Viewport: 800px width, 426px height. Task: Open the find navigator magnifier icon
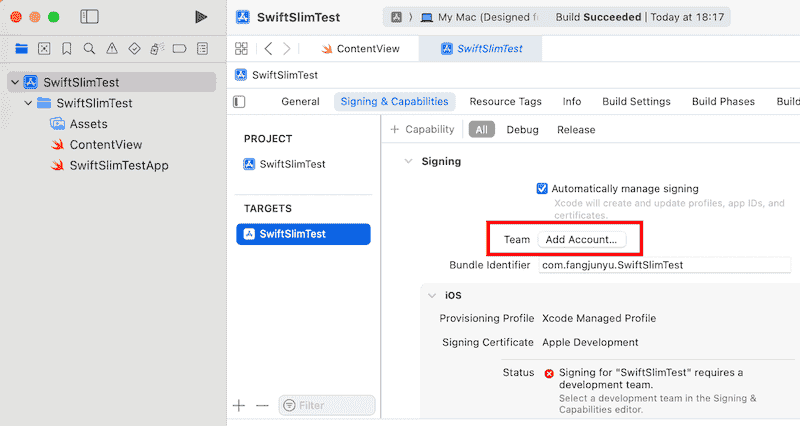pyautogui.click(x=90, y=48)
